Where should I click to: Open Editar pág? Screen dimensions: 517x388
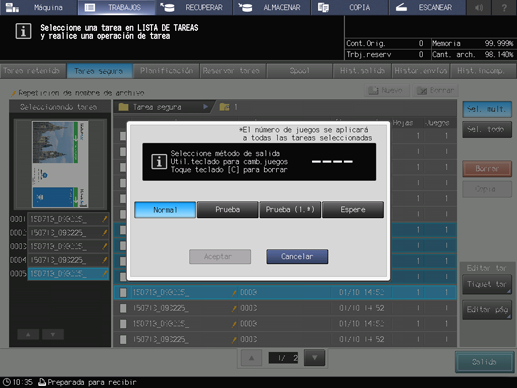[487, 310]
